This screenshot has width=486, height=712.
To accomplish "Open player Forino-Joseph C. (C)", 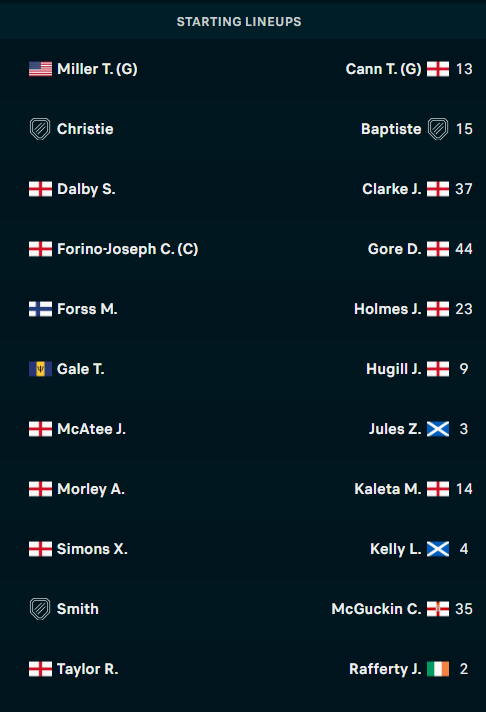I will (128, 249).
